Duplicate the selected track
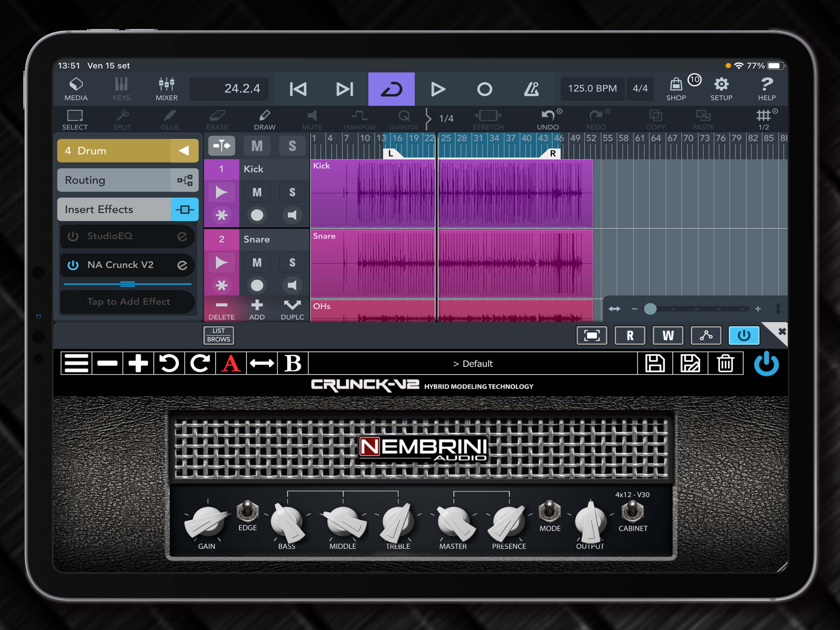This screenshot has height=630, width=840. 292,310
